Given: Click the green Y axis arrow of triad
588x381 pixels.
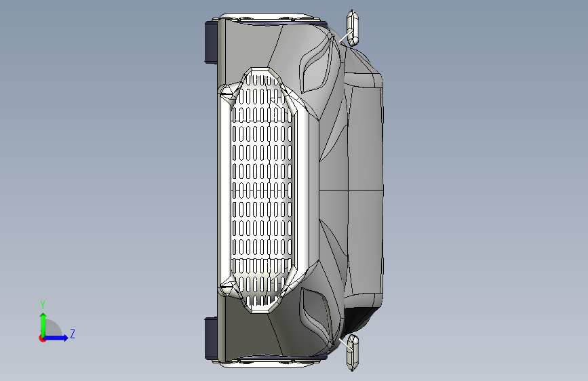Looking at the screenshot, I should coord(43,324).
